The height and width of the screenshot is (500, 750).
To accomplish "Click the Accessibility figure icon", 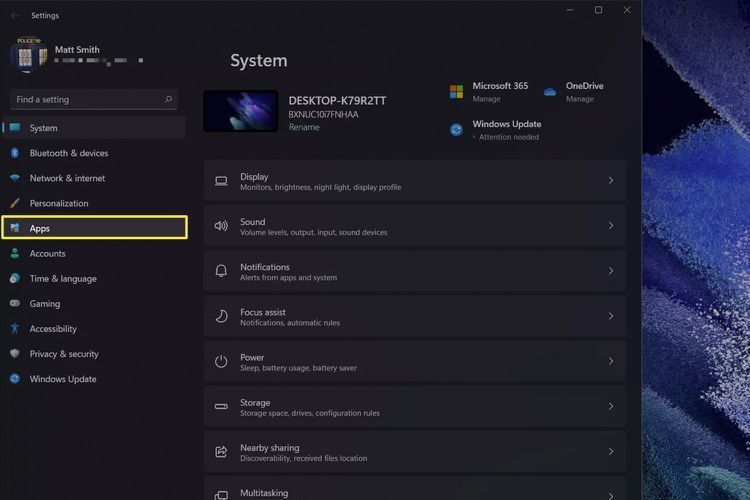I will 15,329.
